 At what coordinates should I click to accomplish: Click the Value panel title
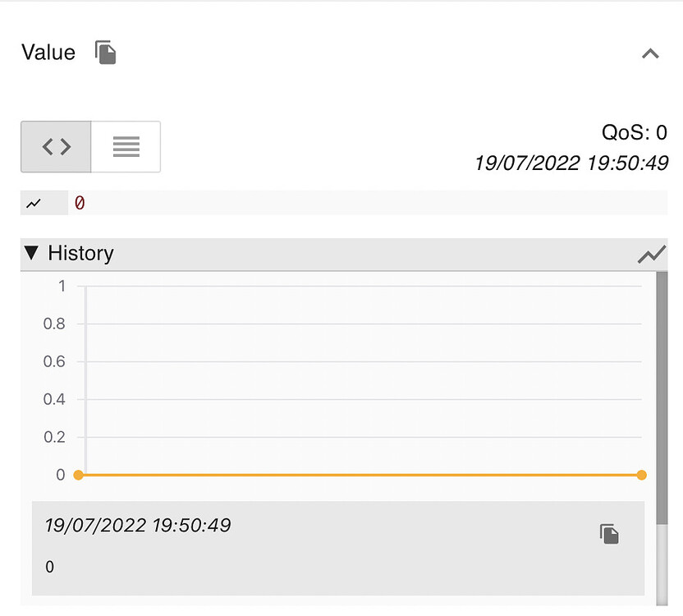(x=47, y=52)
